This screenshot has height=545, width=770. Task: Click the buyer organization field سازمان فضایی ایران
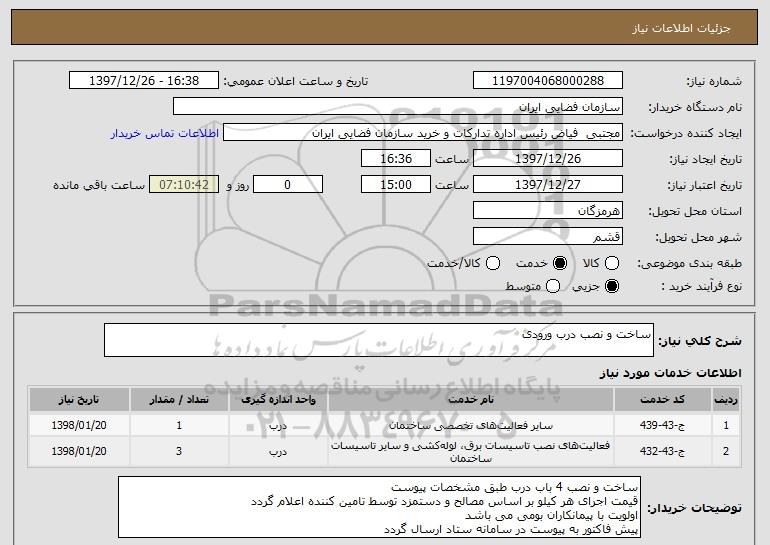click(398, 107)
